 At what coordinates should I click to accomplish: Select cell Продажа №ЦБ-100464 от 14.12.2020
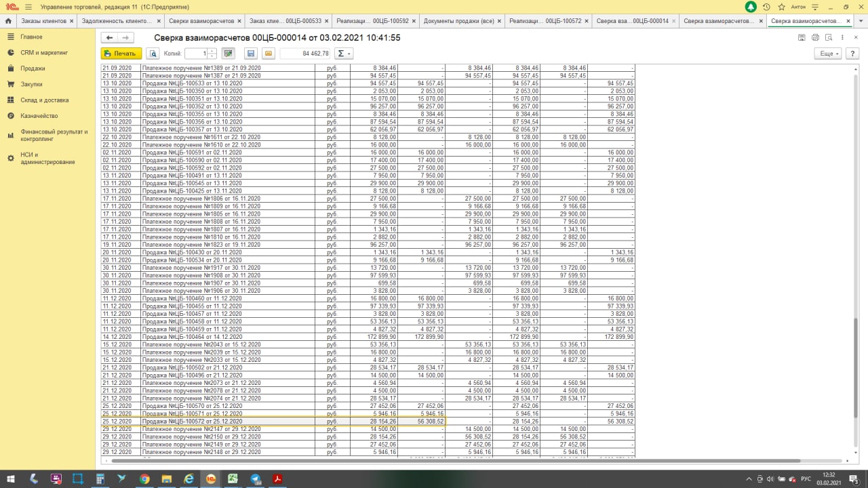tap(228, 336)
